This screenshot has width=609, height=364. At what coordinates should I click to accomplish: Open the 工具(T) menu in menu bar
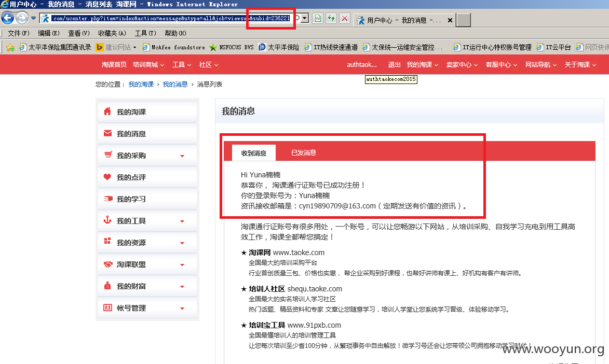tap(145, 33)
